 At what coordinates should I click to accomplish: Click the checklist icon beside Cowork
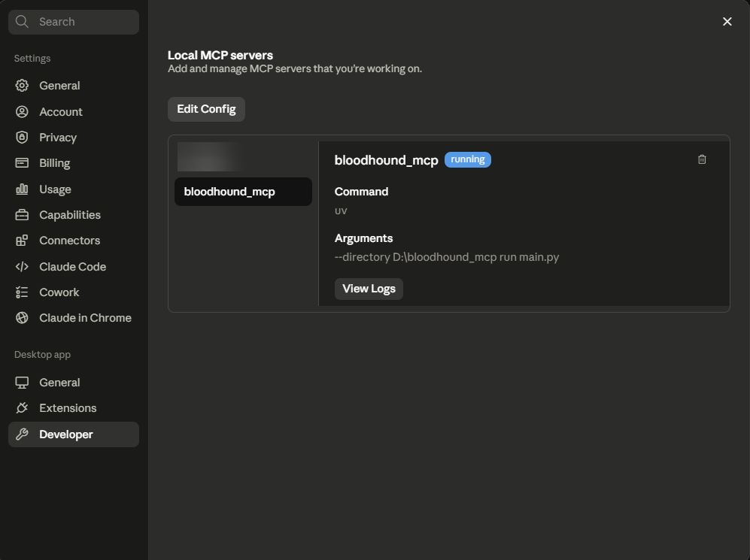(22, 292)
